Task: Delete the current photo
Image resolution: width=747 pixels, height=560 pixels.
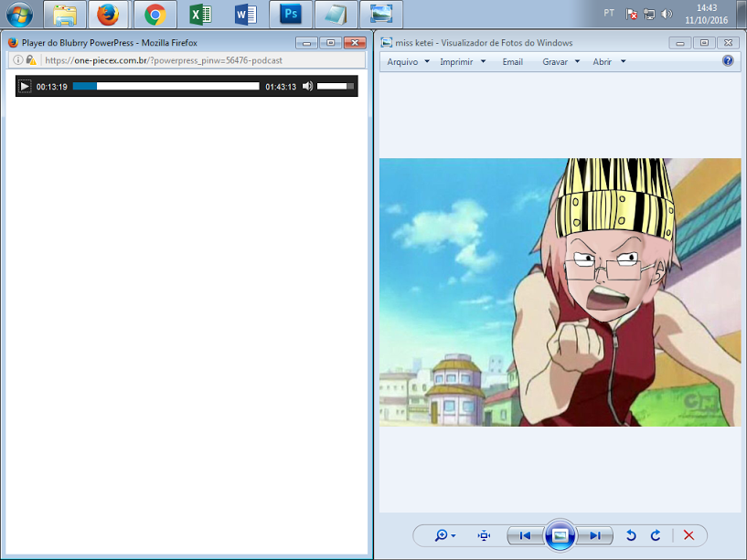Action: click(688, 535)
